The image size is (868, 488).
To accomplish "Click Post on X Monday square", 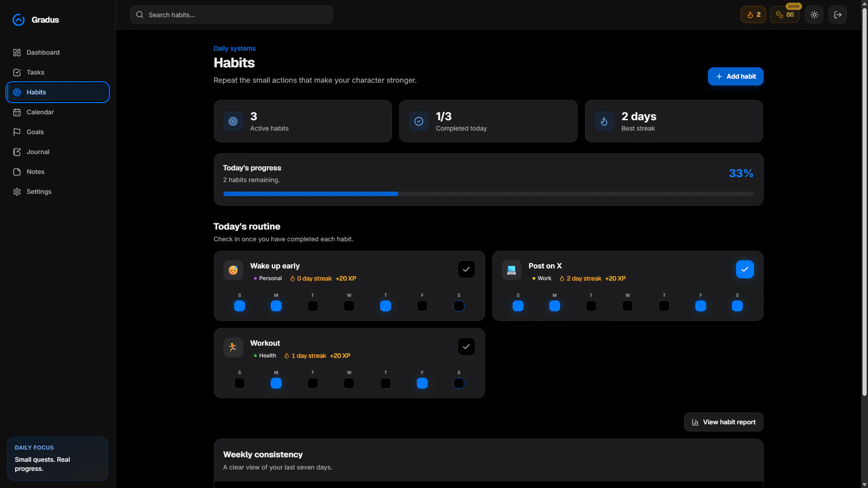I will point(555,306).
